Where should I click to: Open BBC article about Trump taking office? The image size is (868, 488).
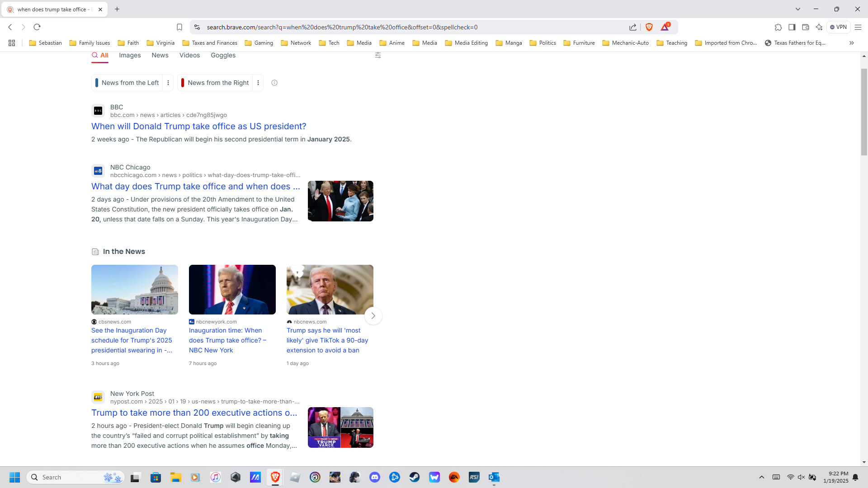coord(199,127)
